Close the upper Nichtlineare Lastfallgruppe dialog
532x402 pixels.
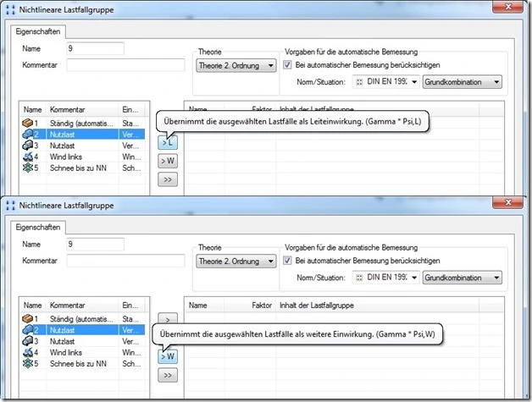coord(507,7)
